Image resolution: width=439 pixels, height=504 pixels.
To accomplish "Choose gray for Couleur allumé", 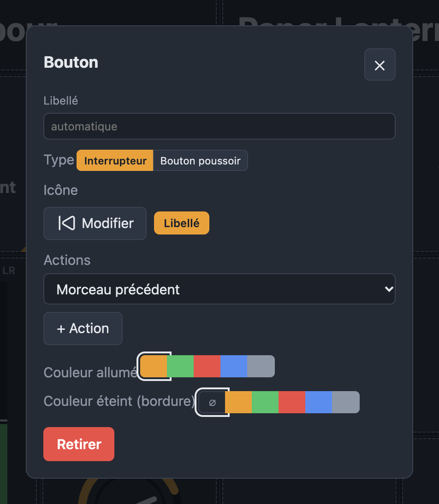I will click(261, 366).
